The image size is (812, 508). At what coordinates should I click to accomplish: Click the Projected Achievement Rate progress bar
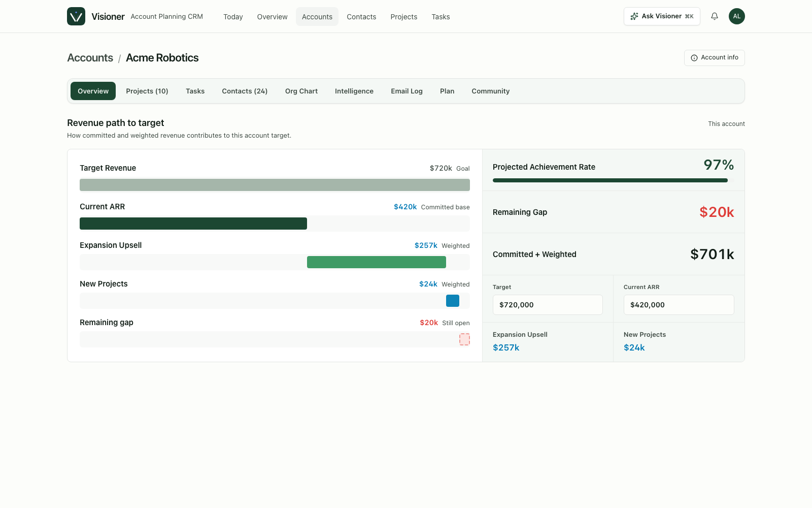pos(613,180)
